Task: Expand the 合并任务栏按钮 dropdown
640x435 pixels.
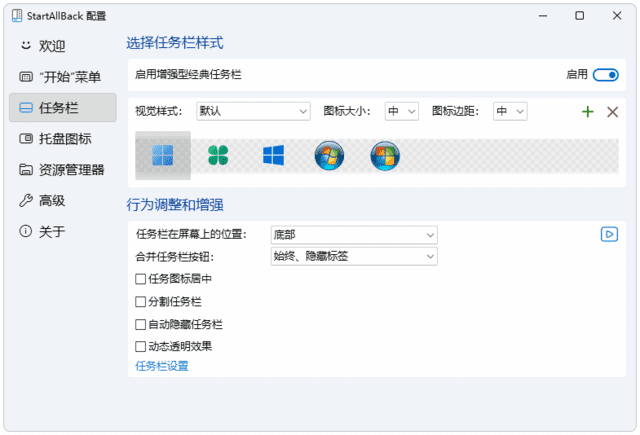Action: pyautogui.click(x=353, y=257)
